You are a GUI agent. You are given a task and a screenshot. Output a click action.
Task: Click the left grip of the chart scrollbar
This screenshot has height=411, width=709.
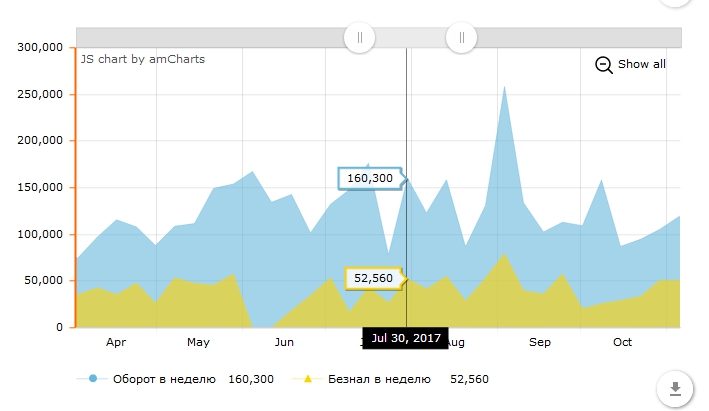[359, 38]
